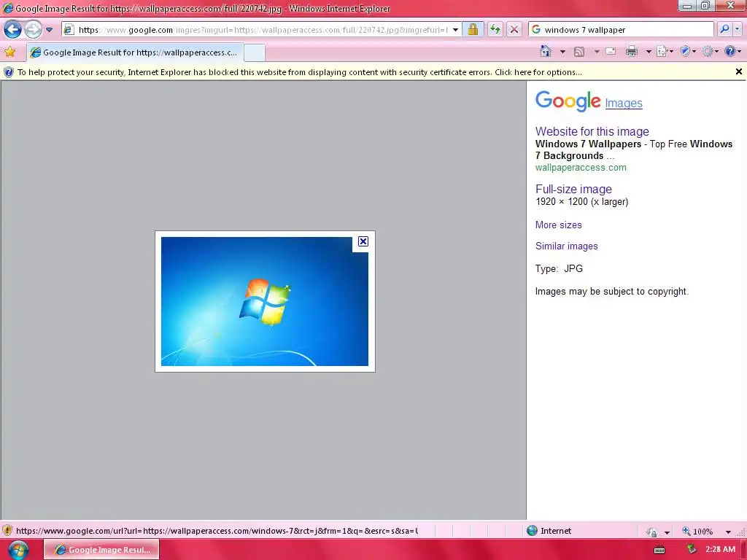Open the search provider dropdown arrow
This screenshot has height=560, width=747.
[x=737, y=29]
